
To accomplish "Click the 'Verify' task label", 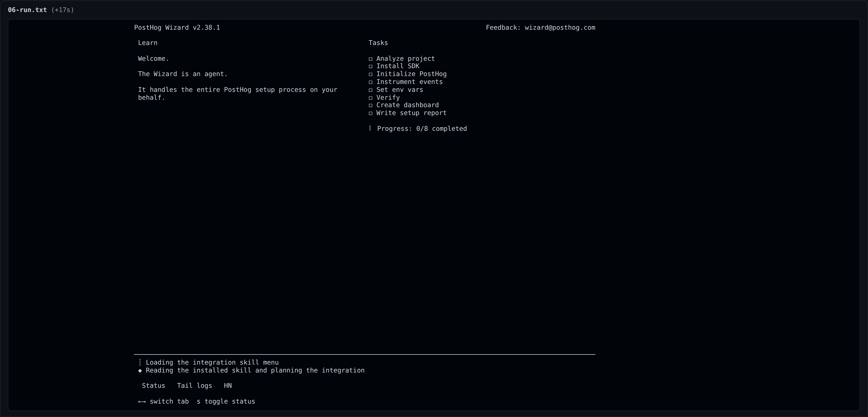I will click(388, 97).
